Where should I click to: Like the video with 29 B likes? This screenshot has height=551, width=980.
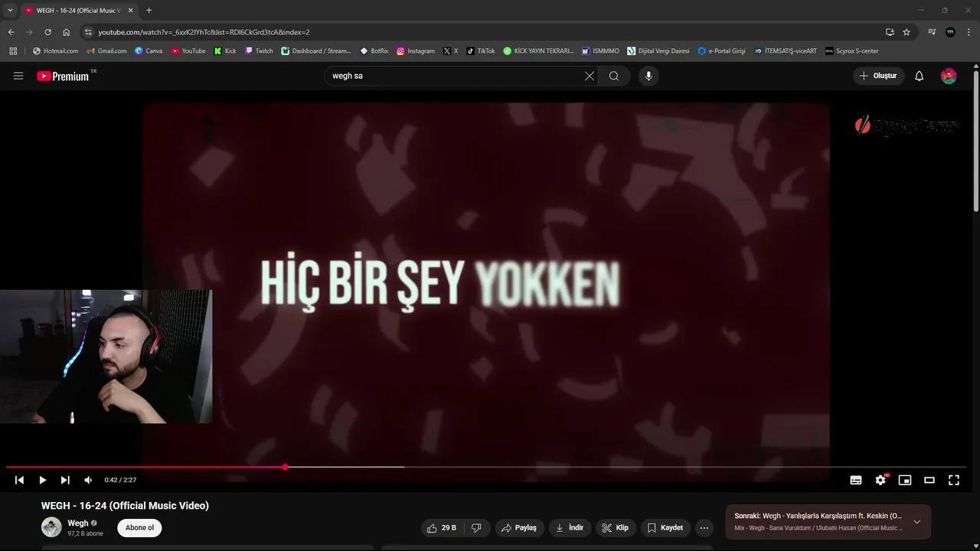point(442,527)
